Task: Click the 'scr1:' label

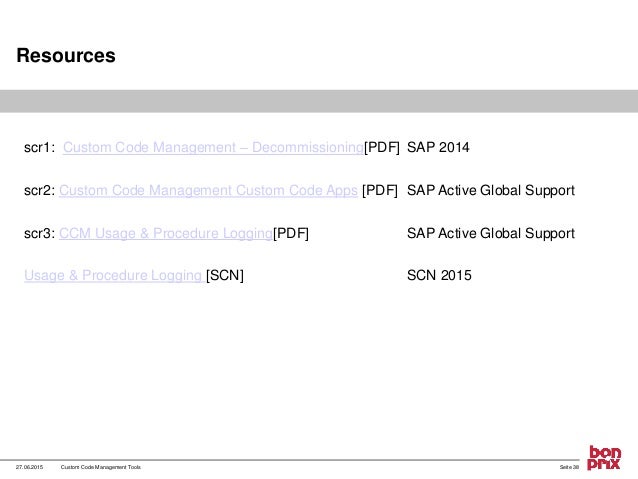Action: [39, 147]
